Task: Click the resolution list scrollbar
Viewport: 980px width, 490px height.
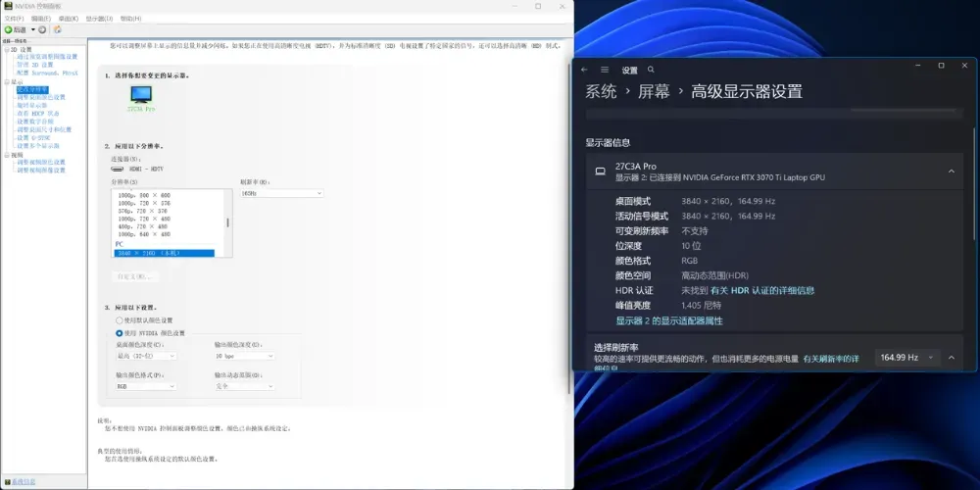Action: point(227,223)
